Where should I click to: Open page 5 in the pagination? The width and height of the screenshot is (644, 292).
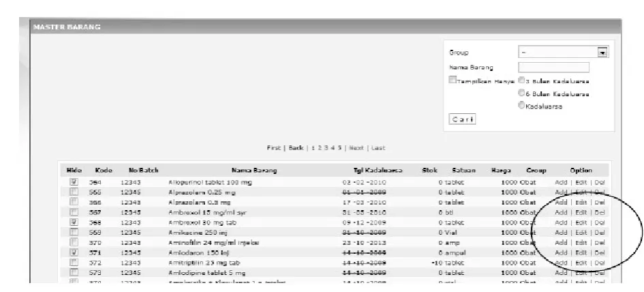[x=339, y=148]
